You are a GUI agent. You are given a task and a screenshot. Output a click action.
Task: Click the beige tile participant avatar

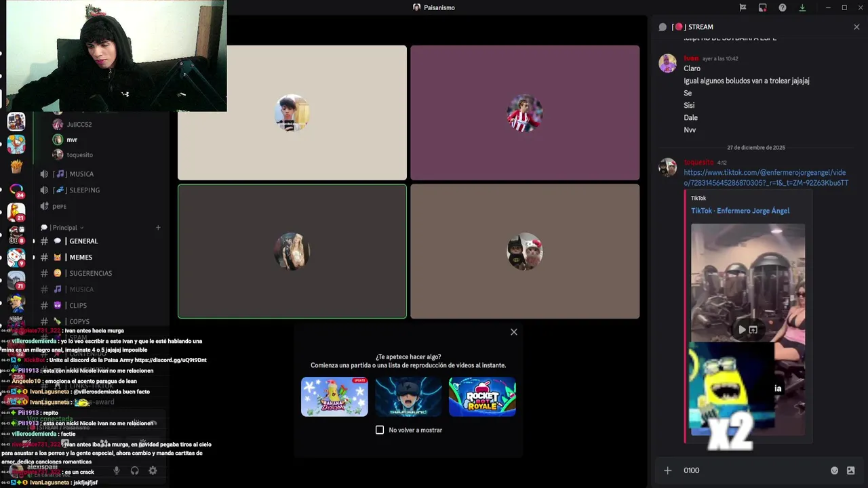(292, 113)
